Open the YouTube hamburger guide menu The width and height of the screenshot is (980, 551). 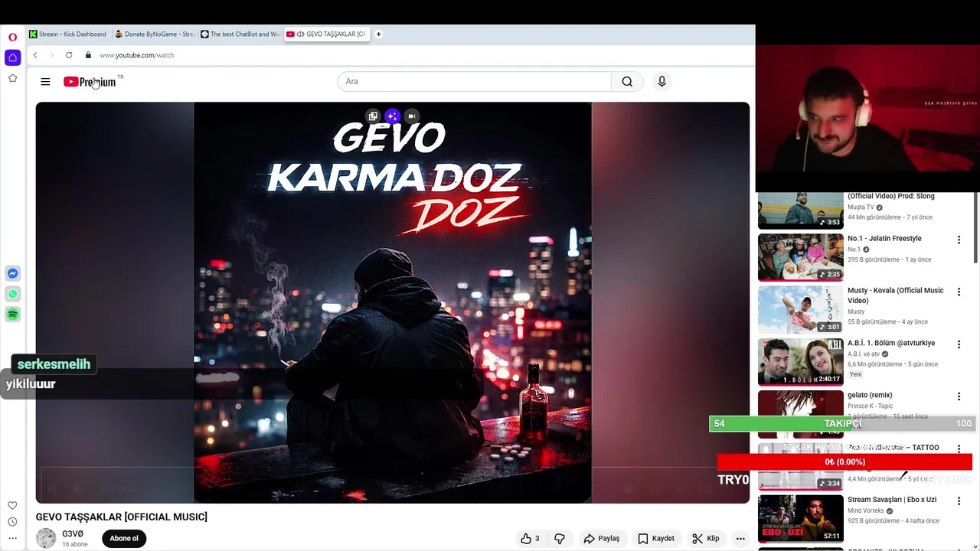point(45,82)
